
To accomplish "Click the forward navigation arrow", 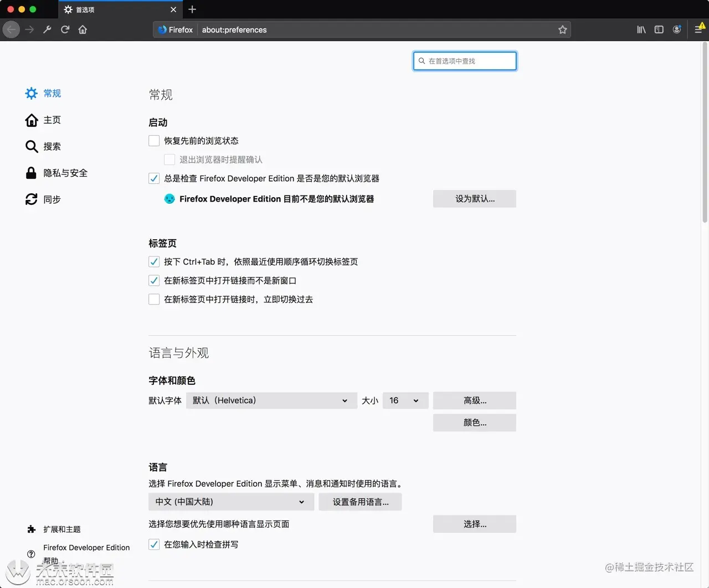I will point(29,29).
